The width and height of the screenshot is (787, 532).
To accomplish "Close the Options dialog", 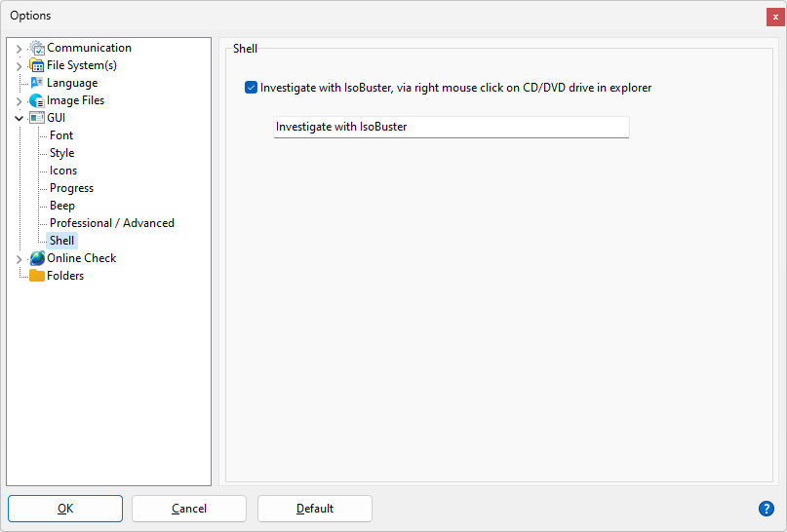I will [775, 17].
